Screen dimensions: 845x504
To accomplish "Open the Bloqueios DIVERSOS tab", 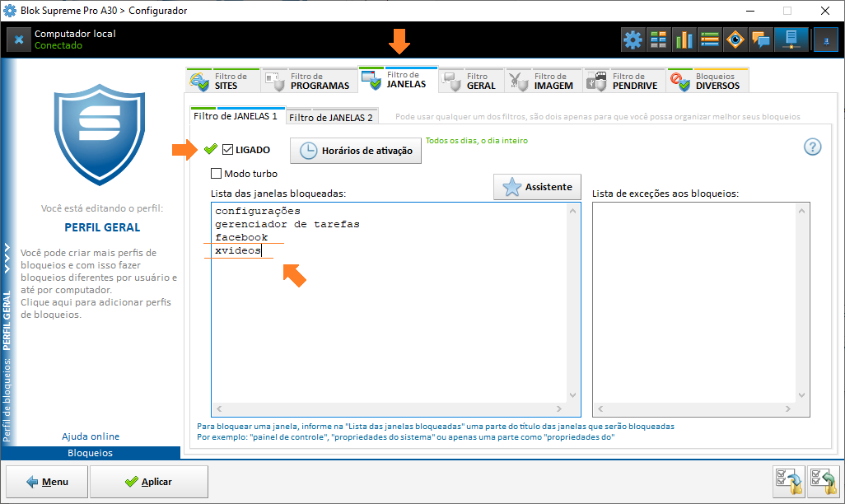I will pyautogui.click(x=707, y=81).
